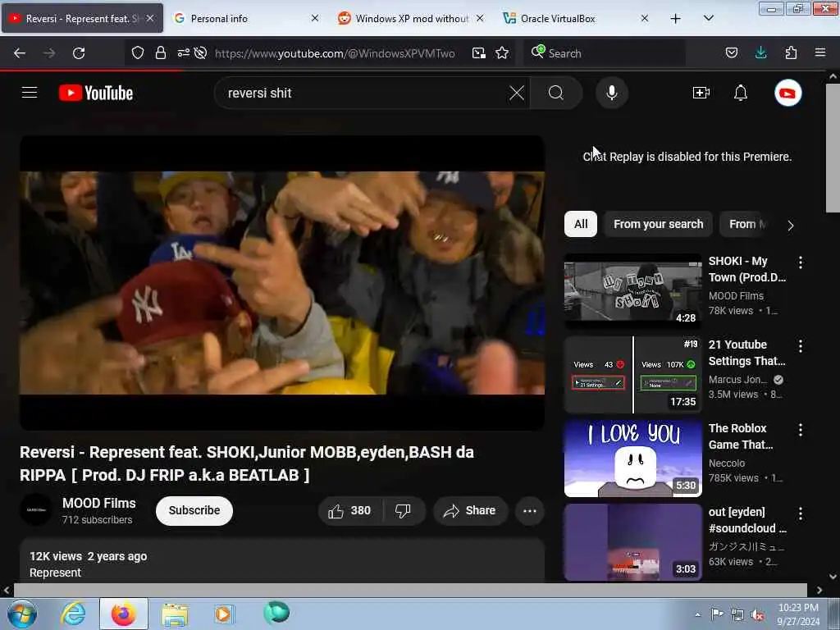Switch to the Personal info tab
This screenshot has width=840, height=630.
point(247,19)
